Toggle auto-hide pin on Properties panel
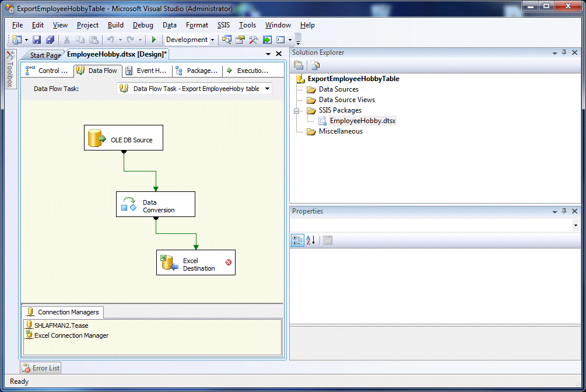Screen dimensions: 586x392 [x=564, y=211]
